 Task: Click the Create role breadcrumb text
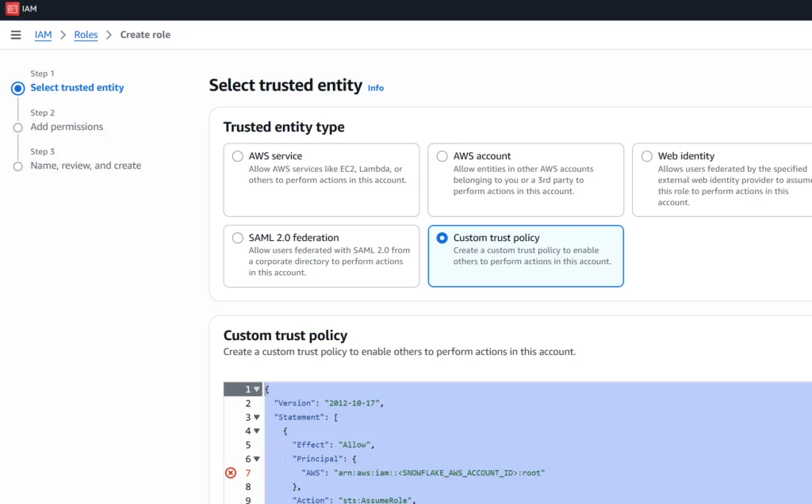click(146, 35)
